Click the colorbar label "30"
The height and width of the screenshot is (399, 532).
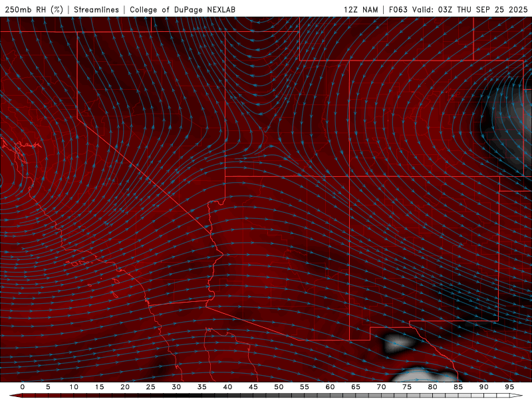176,387
